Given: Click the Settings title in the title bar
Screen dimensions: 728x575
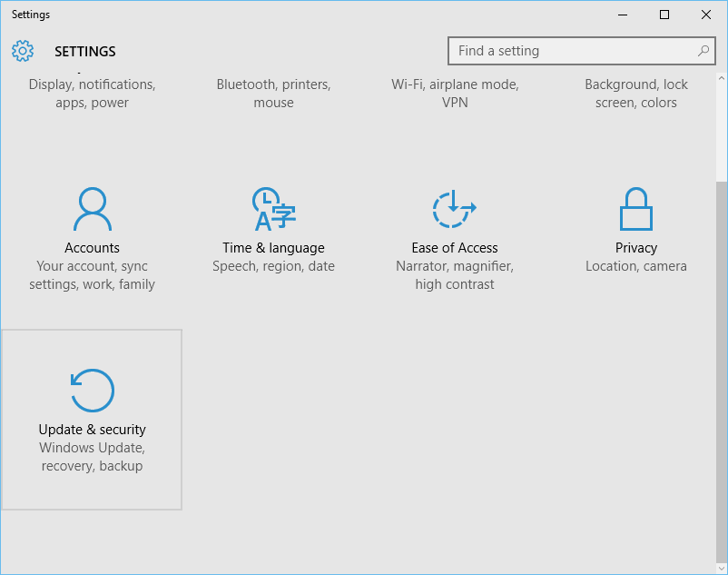Looking at the screenshot, I should point(31,14).
